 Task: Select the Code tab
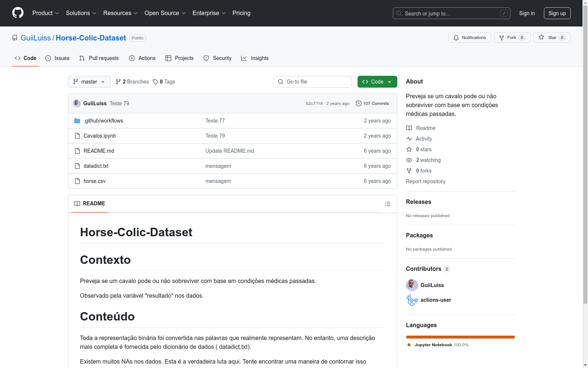26,58
